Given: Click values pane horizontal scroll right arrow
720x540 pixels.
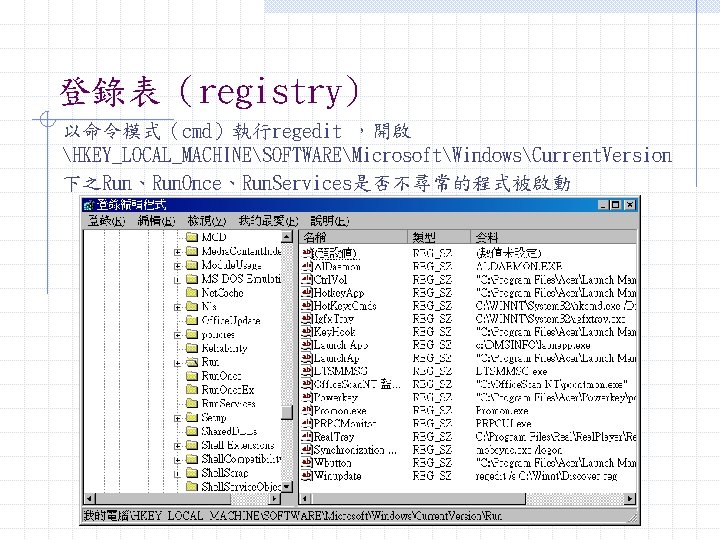Looking at the screenshot, I should [630, 499].
